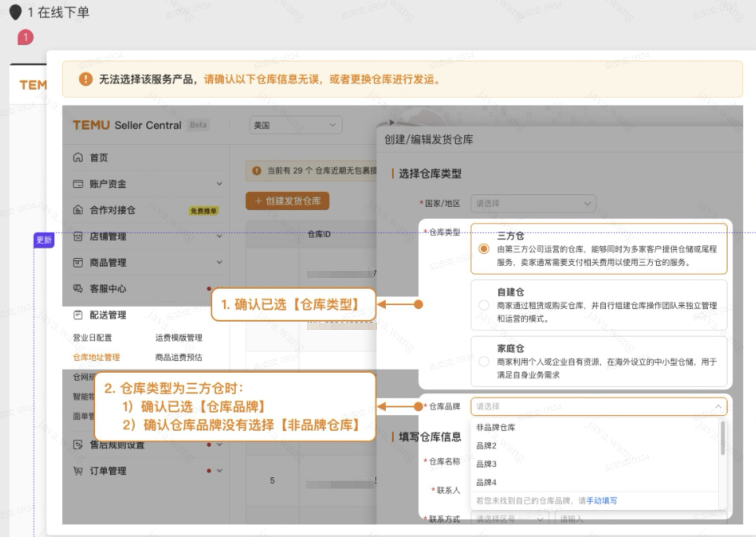
Task: Click the product icon beside 商品管理
Action: [x=77, y=263]
